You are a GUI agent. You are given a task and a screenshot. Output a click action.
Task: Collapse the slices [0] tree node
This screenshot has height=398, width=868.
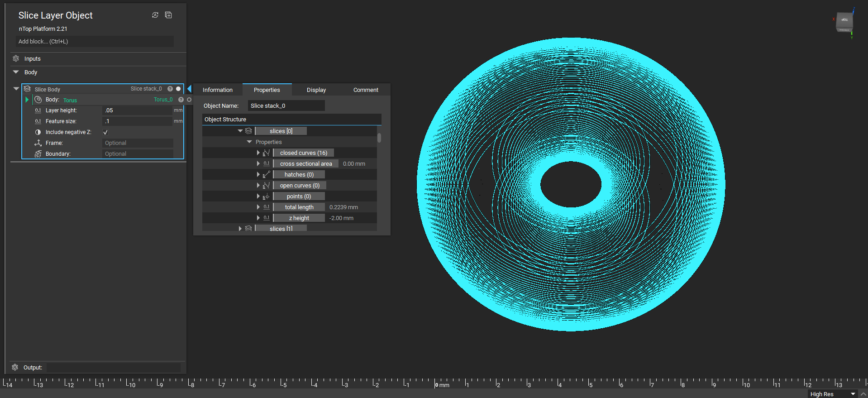pyautogui.click(x=240, y=131)
